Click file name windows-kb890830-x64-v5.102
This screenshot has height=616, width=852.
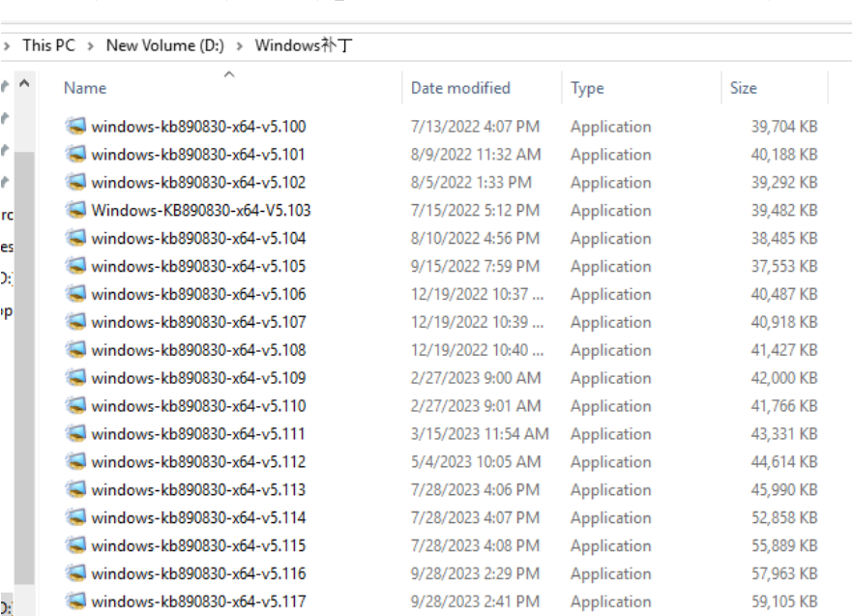(x=199, y=183)
